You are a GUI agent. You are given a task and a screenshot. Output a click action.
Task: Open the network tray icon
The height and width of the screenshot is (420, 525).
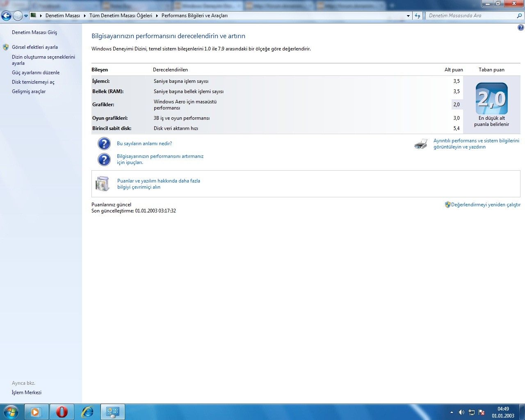[x=472, y=412]
